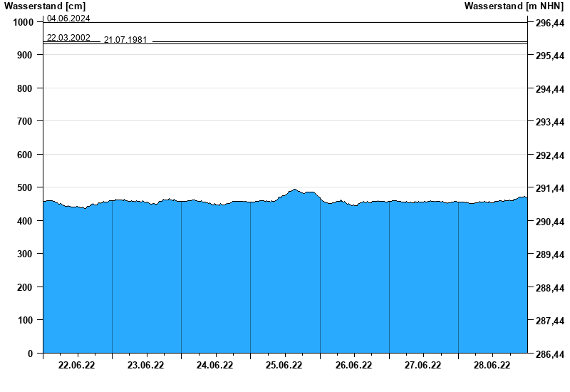
Task: Select the 26.06.22 date label
Action: (x=353, y=366)
